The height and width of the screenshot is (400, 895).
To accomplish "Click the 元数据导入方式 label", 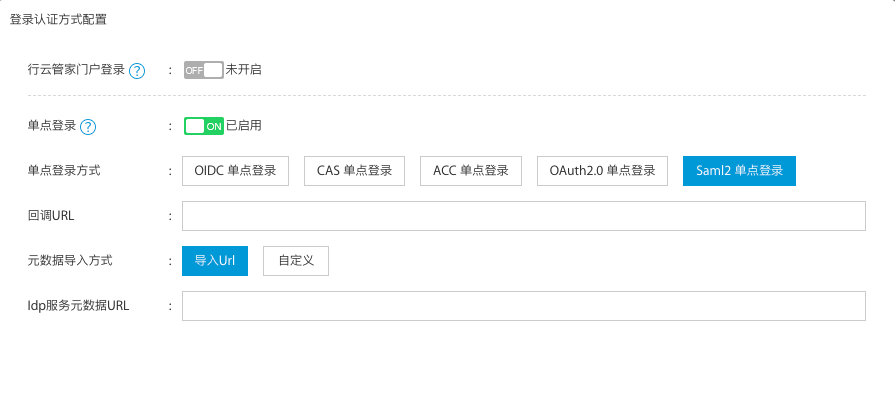I will 70,260.
